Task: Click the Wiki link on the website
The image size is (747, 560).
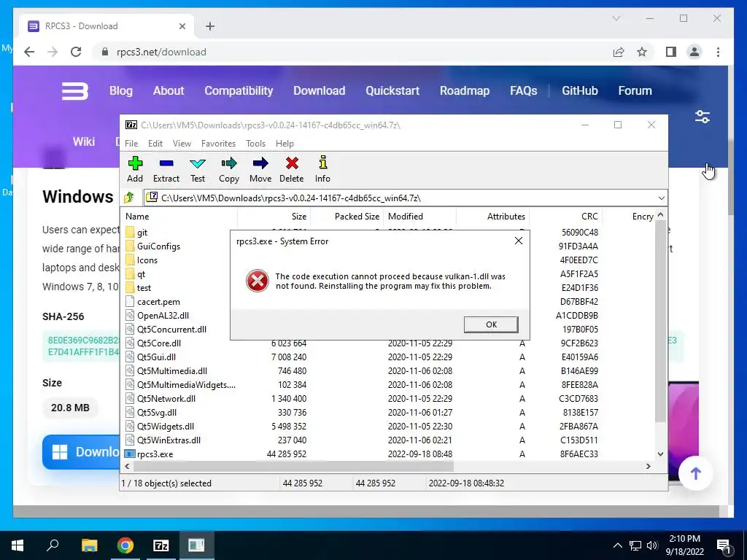Action: click(84, 141)
